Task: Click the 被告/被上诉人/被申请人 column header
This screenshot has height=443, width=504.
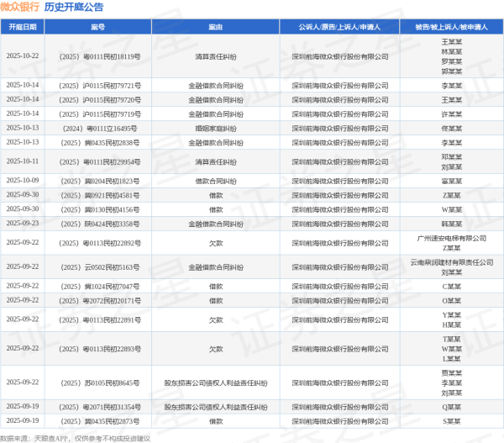Action: 451,27
